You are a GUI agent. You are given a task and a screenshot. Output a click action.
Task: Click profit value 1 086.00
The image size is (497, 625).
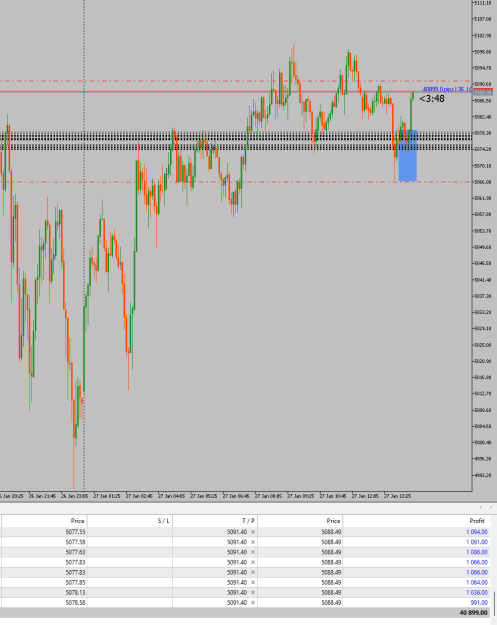point(477,552)
